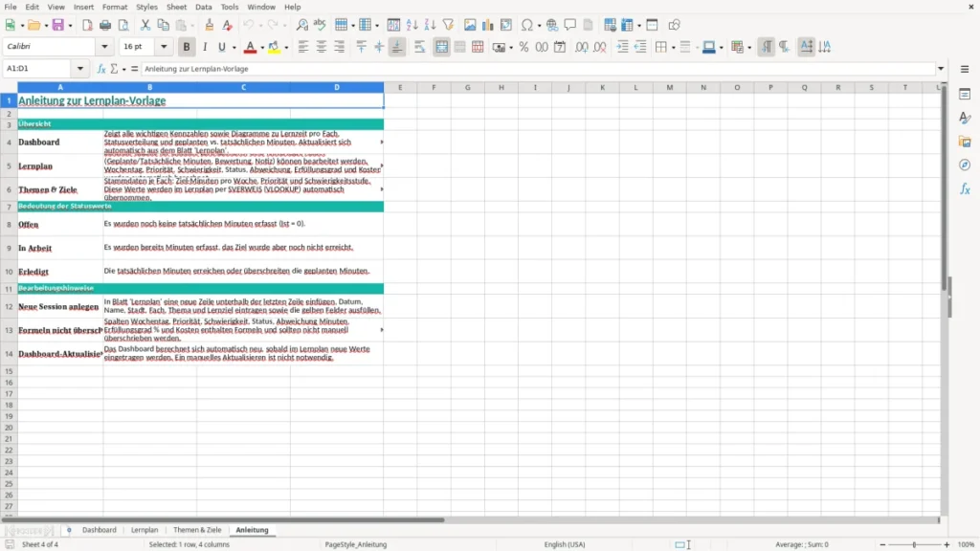Open the font color dropdown arrow

click(262, 48)
